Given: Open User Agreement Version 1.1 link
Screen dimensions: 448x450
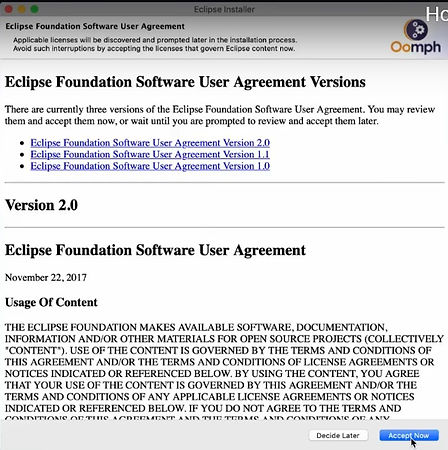Looking at the screenshot, I should (x=150, y=154).
